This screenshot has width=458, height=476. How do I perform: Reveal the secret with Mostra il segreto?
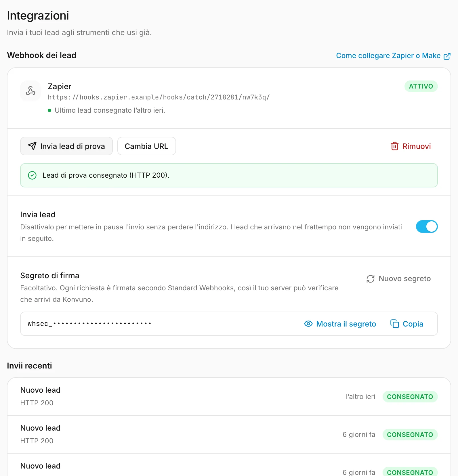click(x=340, y=324)
